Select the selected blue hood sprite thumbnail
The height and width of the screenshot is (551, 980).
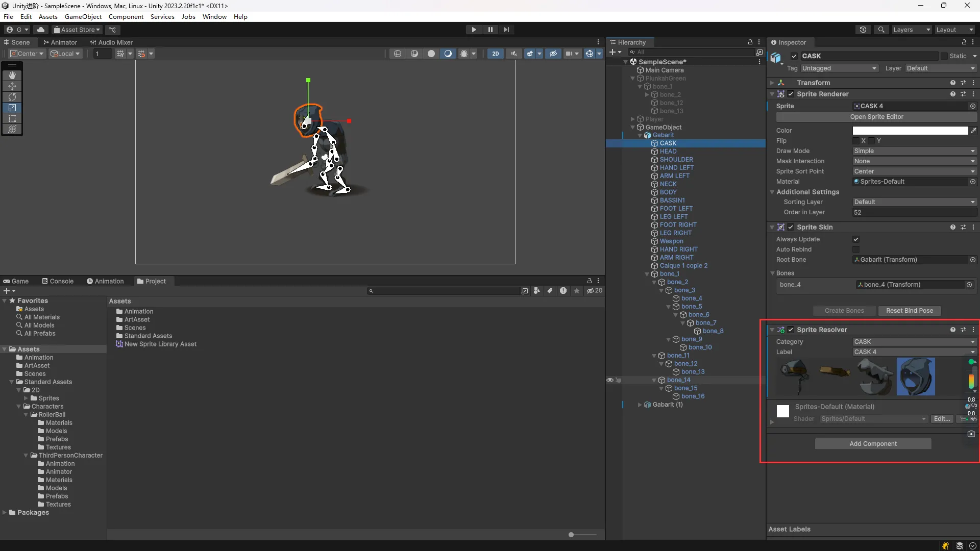pyautogui.click(x=916, y=377)
